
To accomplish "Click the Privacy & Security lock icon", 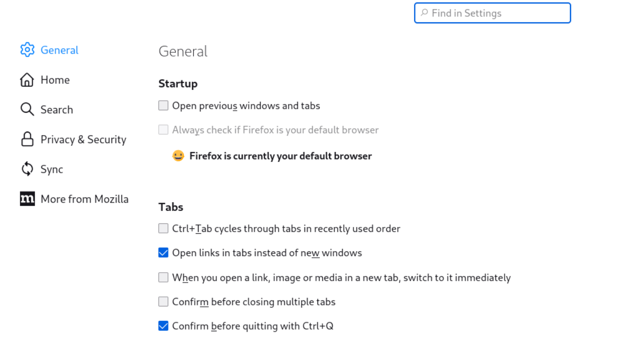I will point(27,139).
